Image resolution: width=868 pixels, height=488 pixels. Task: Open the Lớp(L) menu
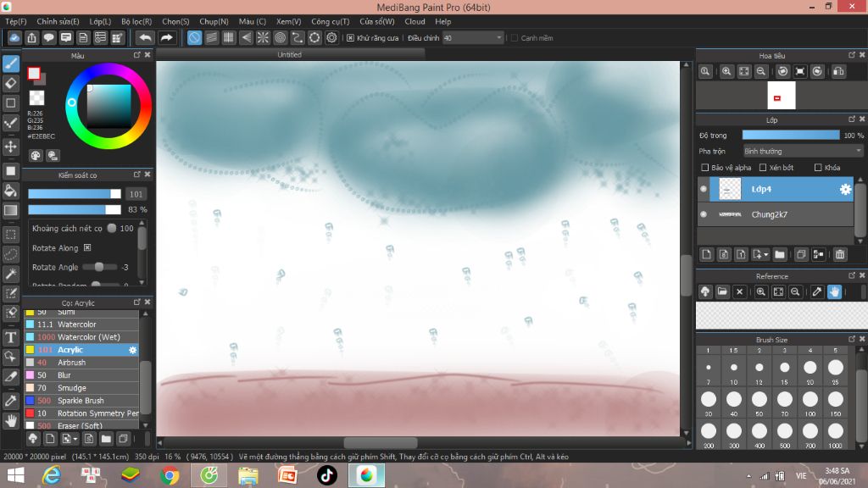(100, 21)
